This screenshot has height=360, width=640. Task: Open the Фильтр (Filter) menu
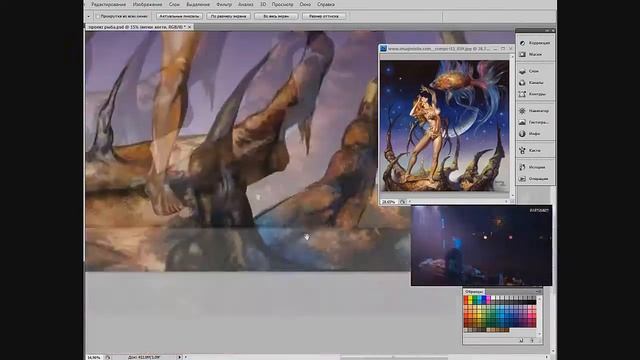point(224,4)
